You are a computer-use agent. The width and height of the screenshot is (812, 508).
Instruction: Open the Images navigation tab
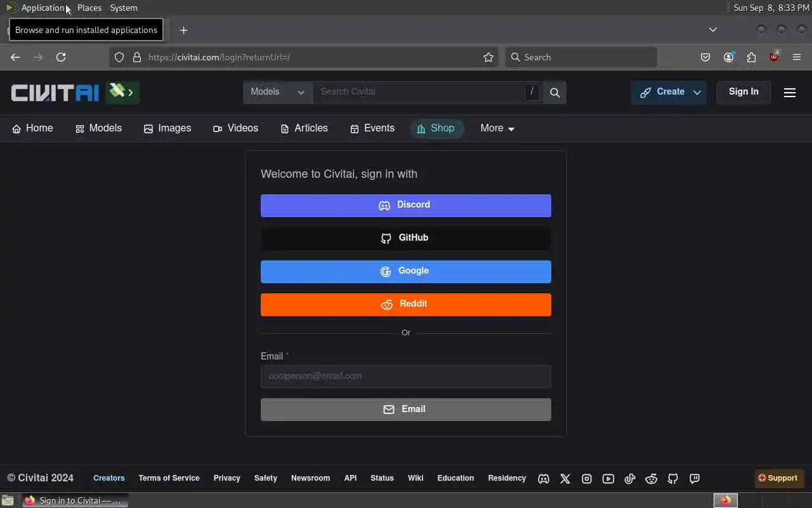pos(167,128)
